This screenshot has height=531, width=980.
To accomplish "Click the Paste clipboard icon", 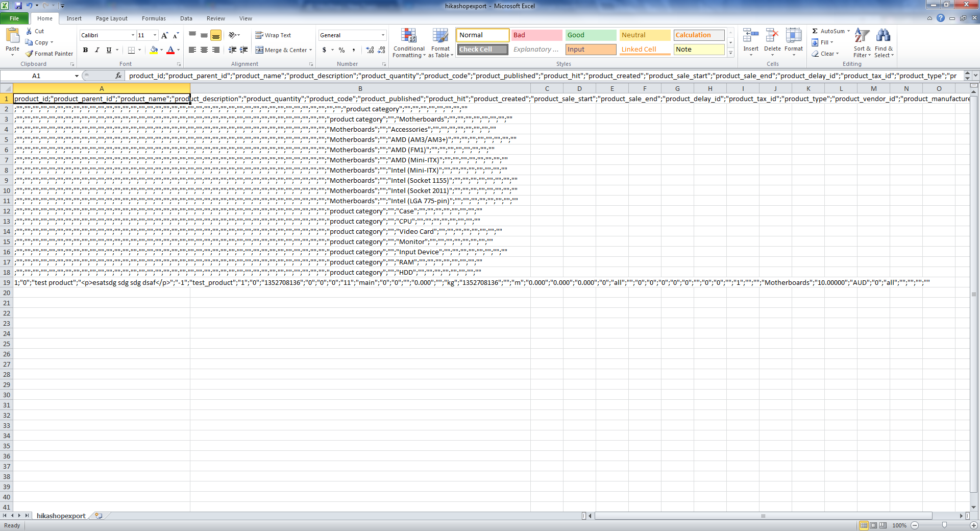I will (x=12, y=36).
